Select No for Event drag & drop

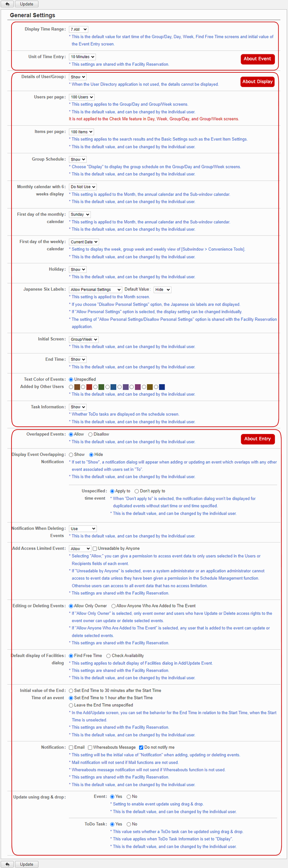pos(129,797)
